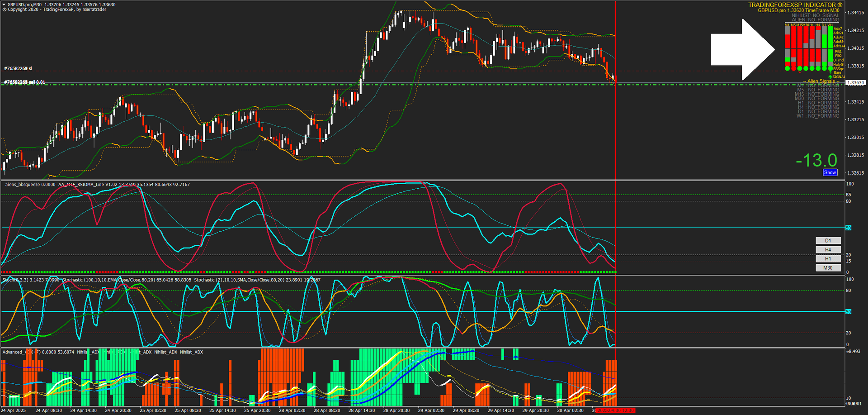The image size is (868, 415).
Task: Click the red Adx7 cell in the M15 column
Action: pyautogui.click(x=800, y=29)
